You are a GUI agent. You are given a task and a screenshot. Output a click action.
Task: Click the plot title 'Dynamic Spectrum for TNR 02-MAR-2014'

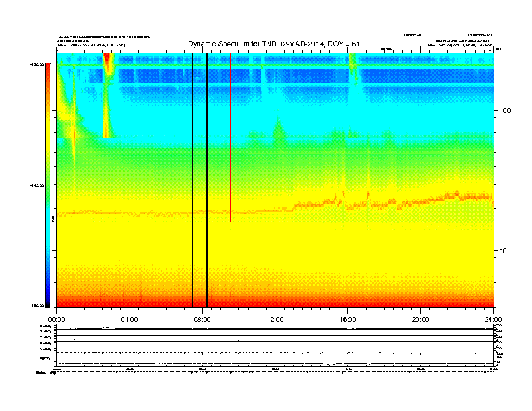[274, 44]
